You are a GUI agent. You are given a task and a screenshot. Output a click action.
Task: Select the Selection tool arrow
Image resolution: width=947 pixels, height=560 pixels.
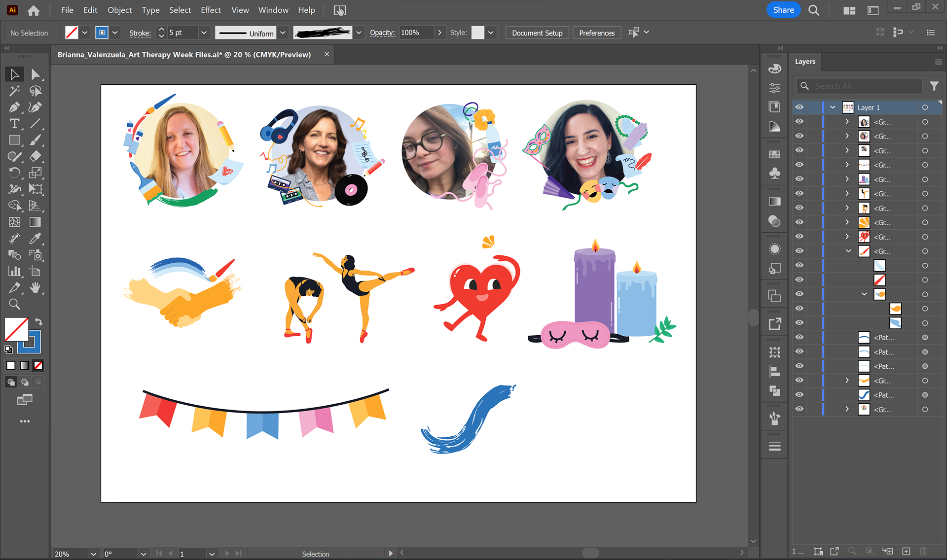coord(14,74)
